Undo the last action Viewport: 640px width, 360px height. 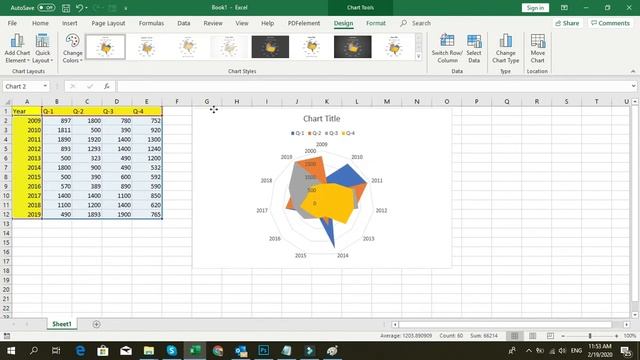(80, 8)
